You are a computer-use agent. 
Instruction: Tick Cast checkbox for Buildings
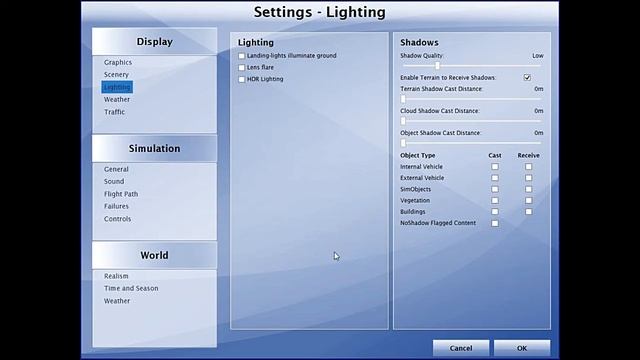pos(495,211)
